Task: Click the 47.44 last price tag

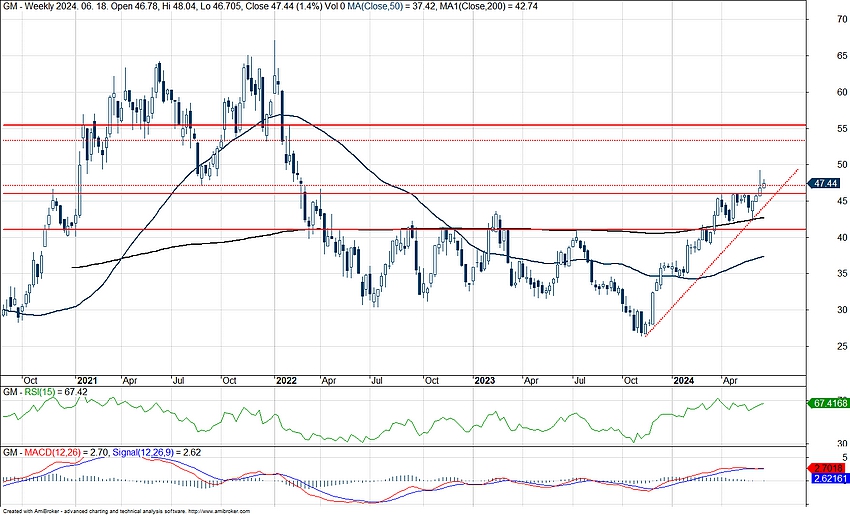Action: pyautogui.click(x=825, y=184)
